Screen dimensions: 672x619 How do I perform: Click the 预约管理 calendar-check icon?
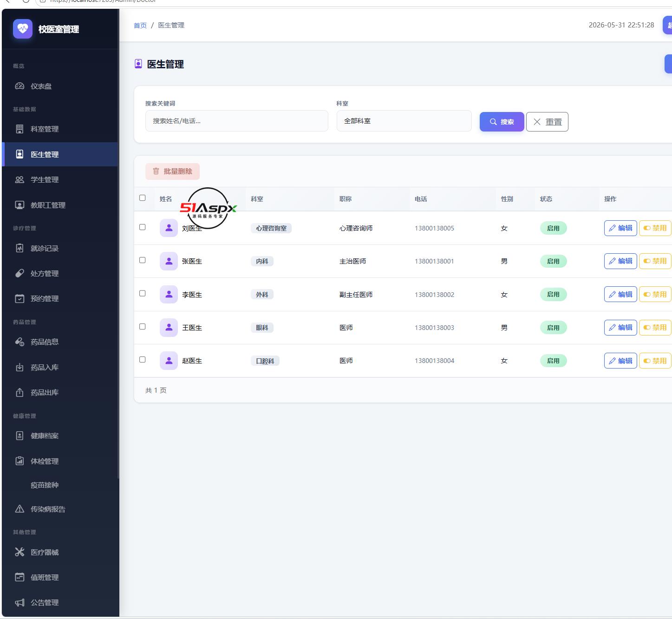pyautogui.click(x=20, y=298)
